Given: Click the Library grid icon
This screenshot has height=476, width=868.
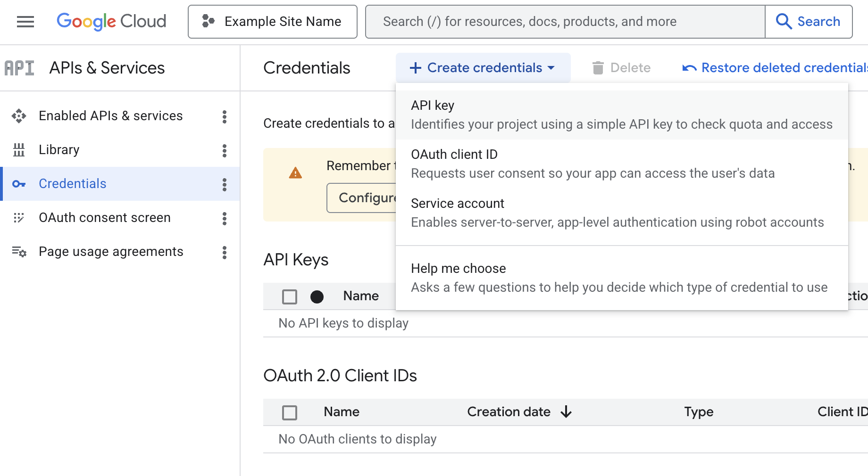Looking at the screenshot, I should pyautogui.click(x=19, y=150).
